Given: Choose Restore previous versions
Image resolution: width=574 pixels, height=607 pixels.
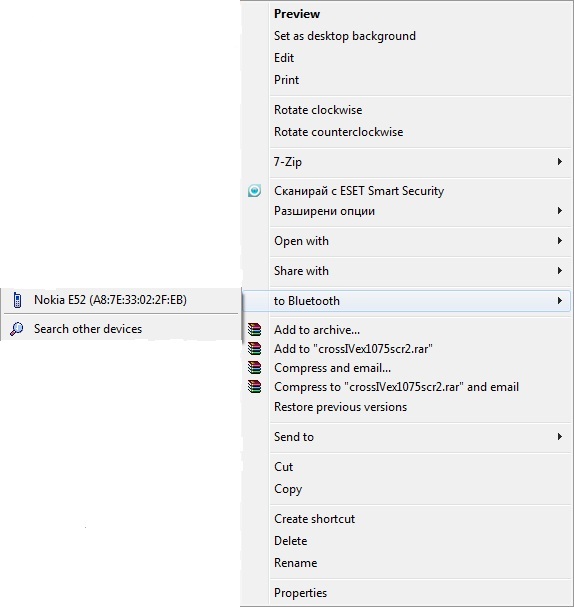Looking at the screenshot, I should pos(341,407).
